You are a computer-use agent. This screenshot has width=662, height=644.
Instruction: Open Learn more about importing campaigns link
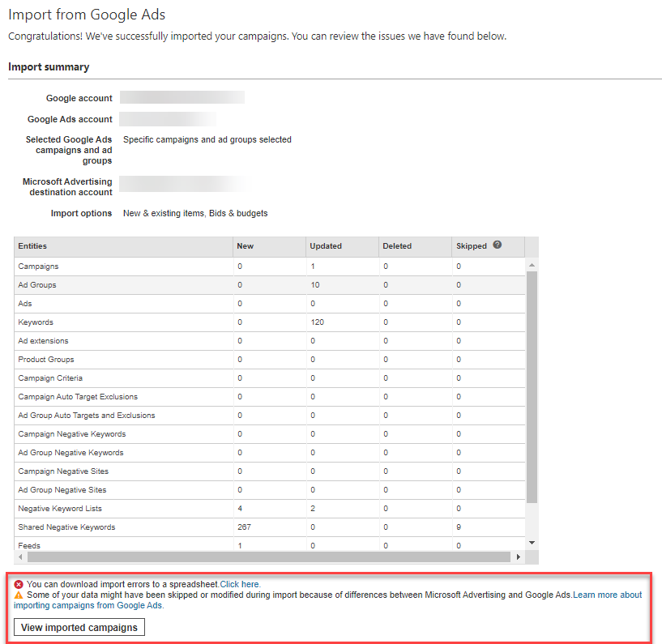607,595
